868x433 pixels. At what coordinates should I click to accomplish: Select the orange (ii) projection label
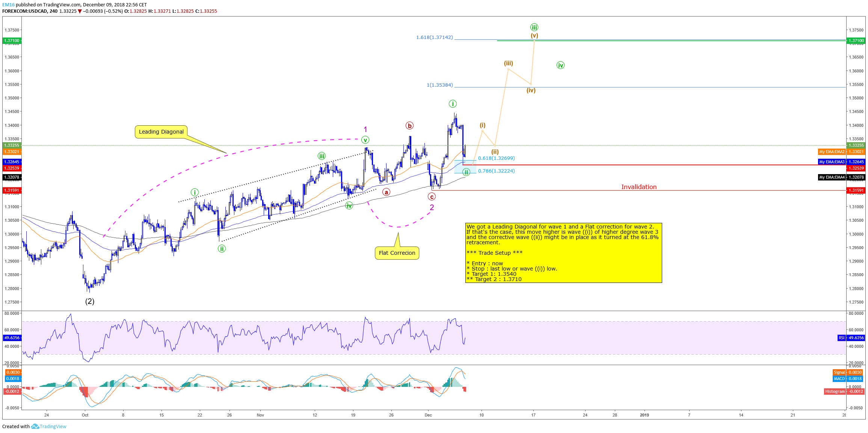[495, 152]
